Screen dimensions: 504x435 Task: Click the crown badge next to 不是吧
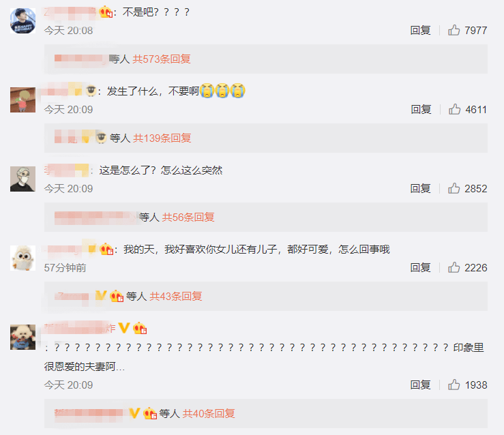point(106,12)
